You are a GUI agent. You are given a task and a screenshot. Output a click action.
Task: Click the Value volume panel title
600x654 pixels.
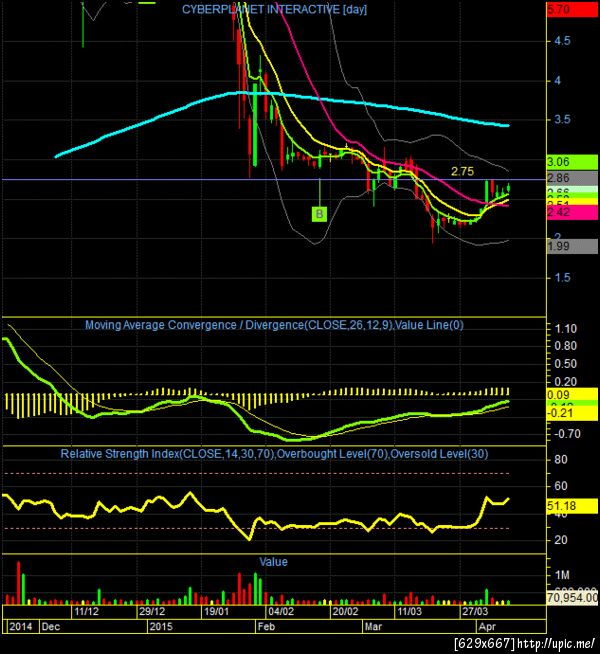coord(274,562)
